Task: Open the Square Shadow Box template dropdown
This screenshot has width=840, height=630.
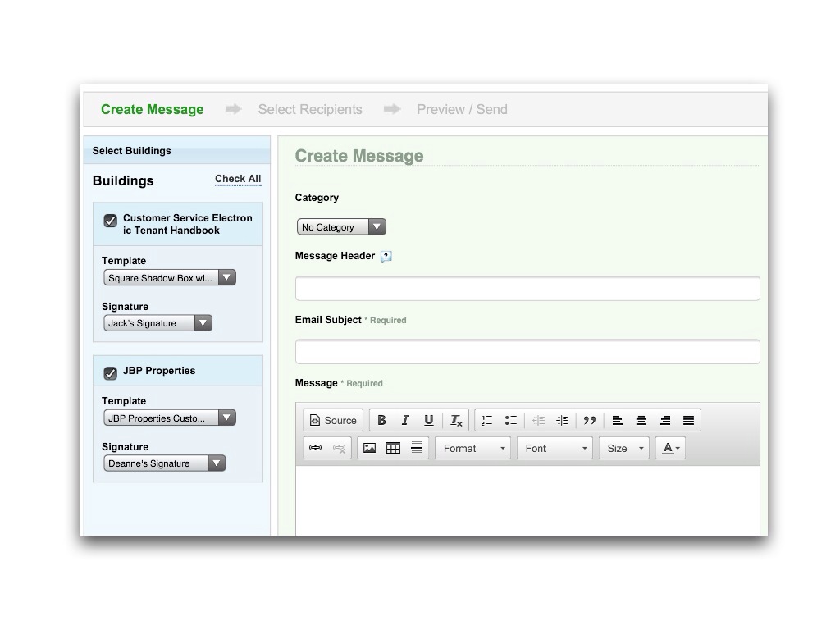Action: point(170,278)
